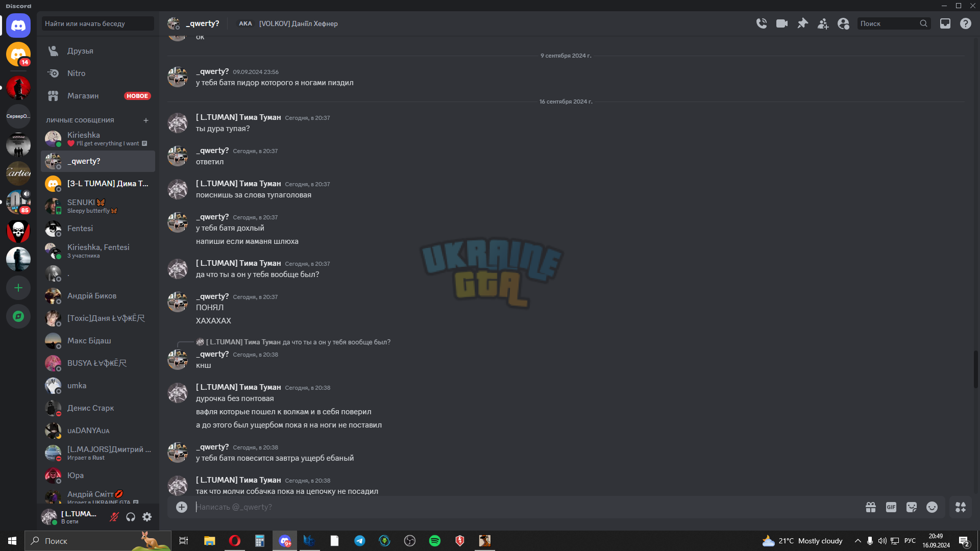Open Telegram from the taskbar
Screen dimensions: 980x551
pyautogui.click(x=360, y=541)
